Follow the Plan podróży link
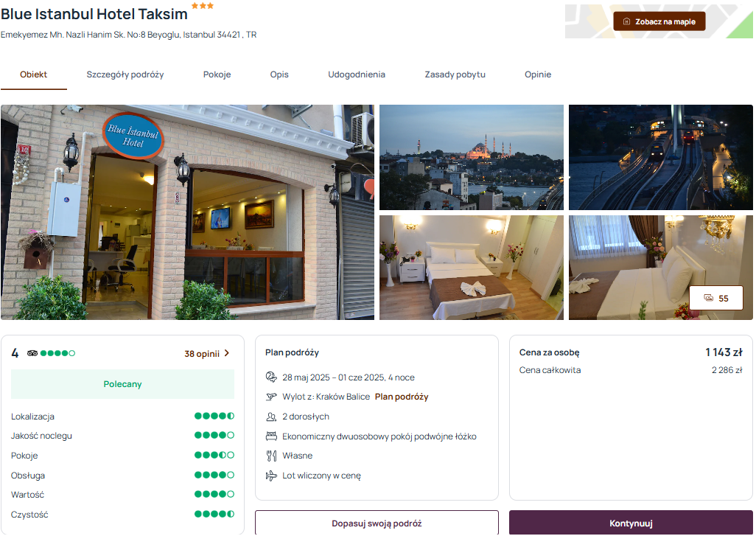 pyautogui.click(x=402, y=397)
